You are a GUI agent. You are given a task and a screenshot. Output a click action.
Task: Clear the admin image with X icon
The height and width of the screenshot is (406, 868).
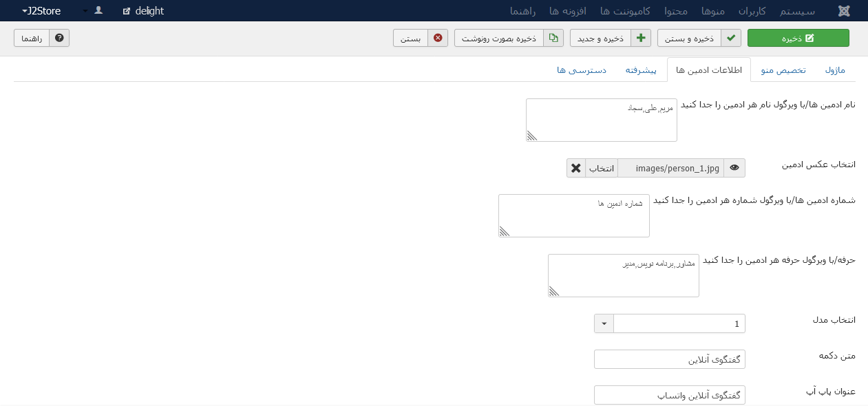point(576,168)
